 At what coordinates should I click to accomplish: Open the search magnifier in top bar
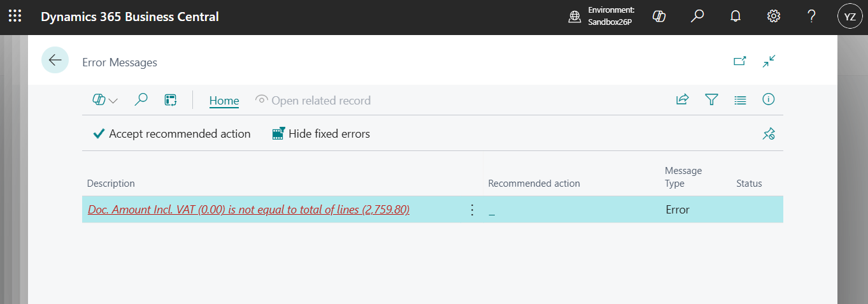pyautogui.click(x=697, y=17)
